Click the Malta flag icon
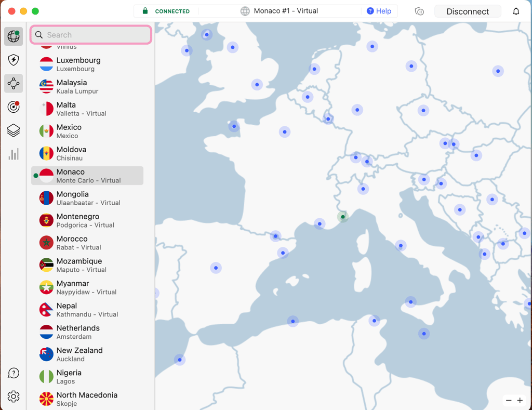532x410 pixels. point(46,109)
